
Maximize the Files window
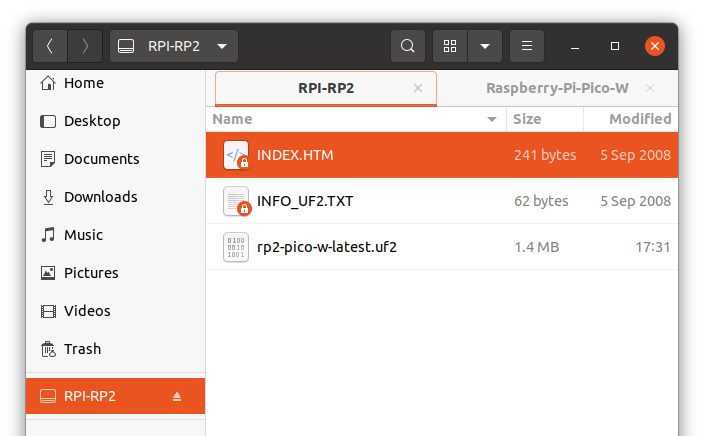tap(615, 46)
